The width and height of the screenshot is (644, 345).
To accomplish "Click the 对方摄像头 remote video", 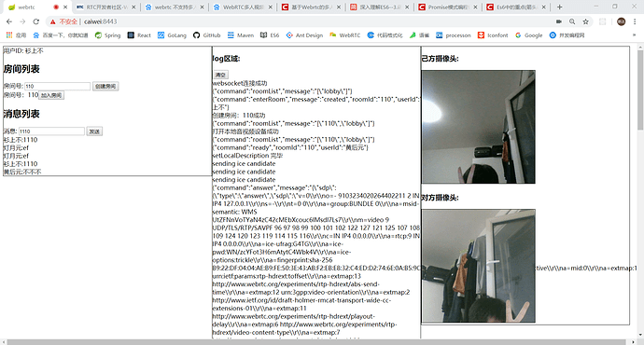I will click(478, 266).
